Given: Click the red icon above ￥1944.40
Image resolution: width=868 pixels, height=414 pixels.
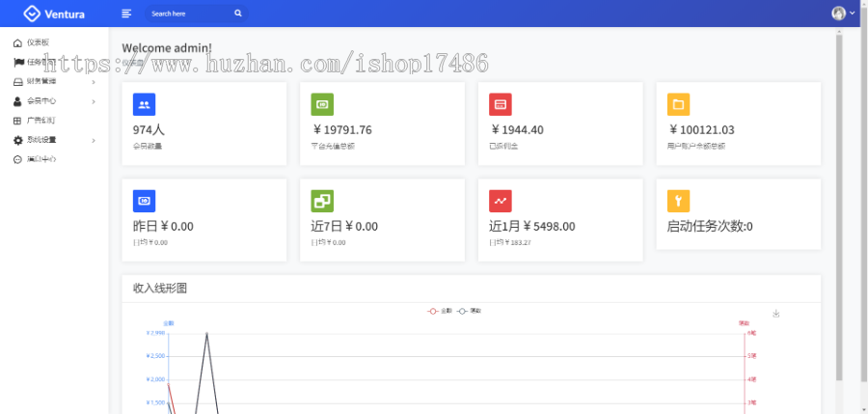Looking at the screenshot, I should click(x=500, y=104).
